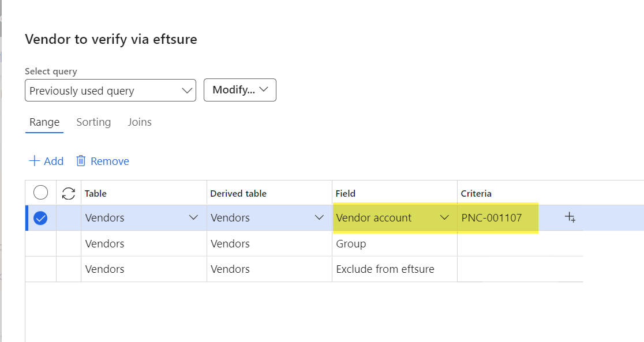This screenshot has height=342, width=644.
Task: Click Vendors derived cell in Exclude from eftsure row
Action: coord(269,269)
